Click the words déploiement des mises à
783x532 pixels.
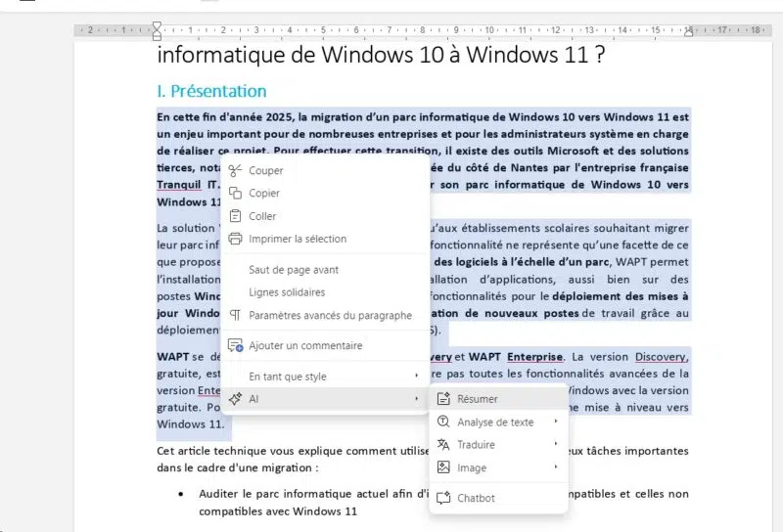(621, 296)
